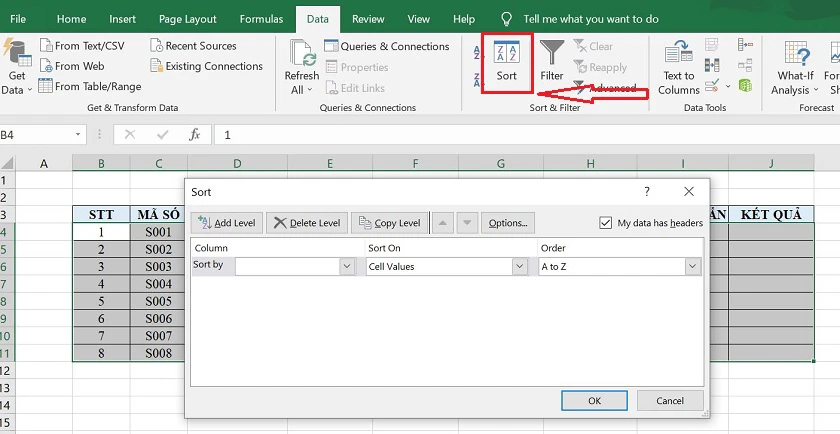Click the Options... button

point(508,223)
